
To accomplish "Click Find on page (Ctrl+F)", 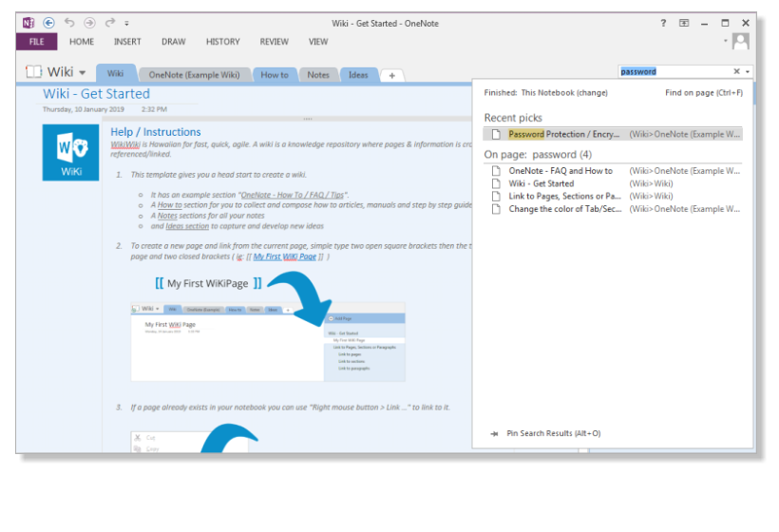I will coord(704,93).
